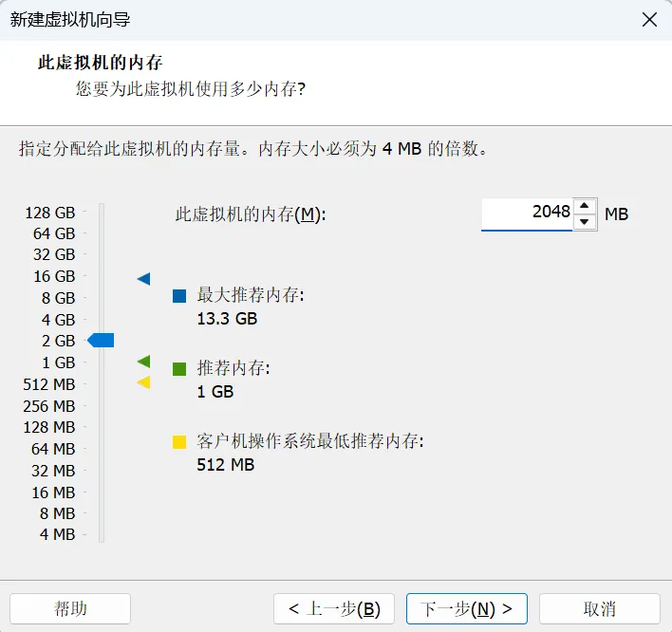
Task: Select the 1 GB scale label
Action: tap(58, 362)
